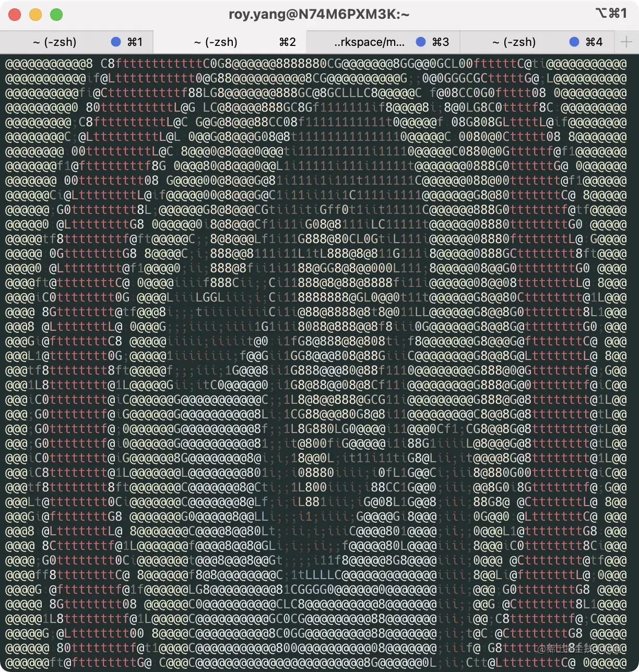Click the blue activity dot on tab ⌘3
Screen dimensions: 639x672
[421, 42]
